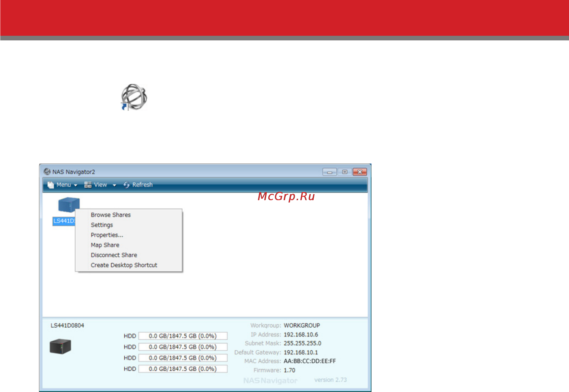Click the black NAS device image in details pane
The height and width of the screenshot is (392, 569).
pos(60,346)
